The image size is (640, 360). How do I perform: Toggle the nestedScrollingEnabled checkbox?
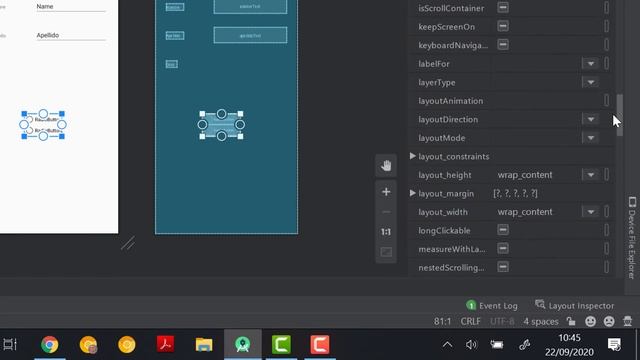pos(503,267)
